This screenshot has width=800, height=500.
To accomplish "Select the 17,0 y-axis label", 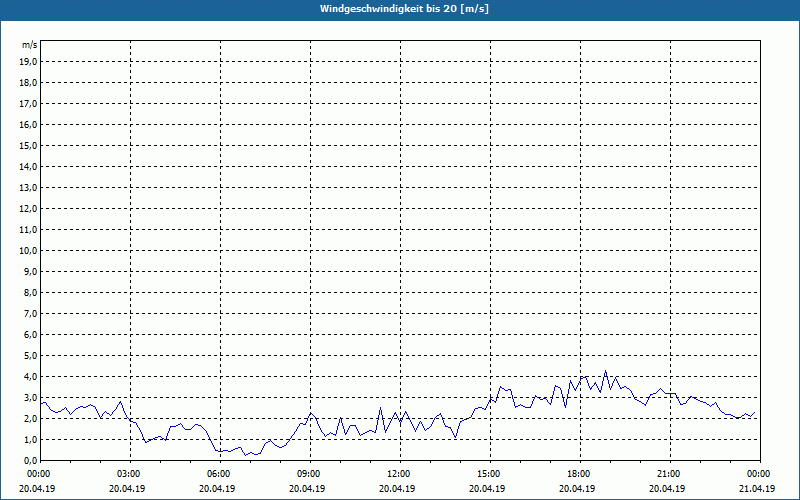I will tap(28, 104).
